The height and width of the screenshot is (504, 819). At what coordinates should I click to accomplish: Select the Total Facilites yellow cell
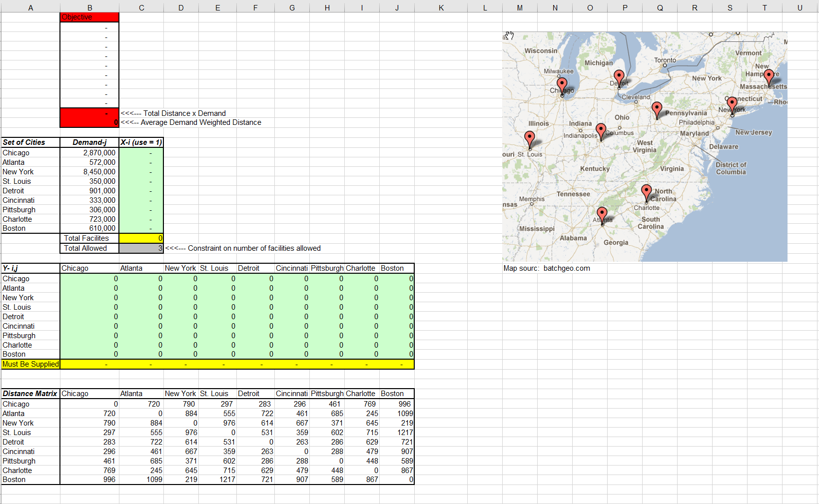click(x=141, y=238)
